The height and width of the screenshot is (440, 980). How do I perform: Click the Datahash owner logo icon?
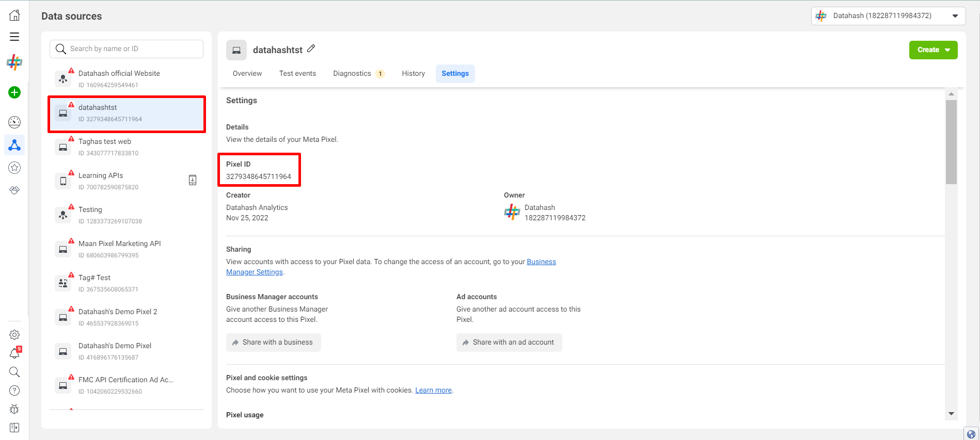512,212
